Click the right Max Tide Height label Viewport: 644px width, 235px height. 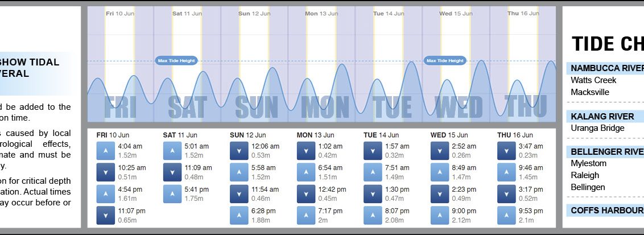pyautogui.click(x=445, y=60)
